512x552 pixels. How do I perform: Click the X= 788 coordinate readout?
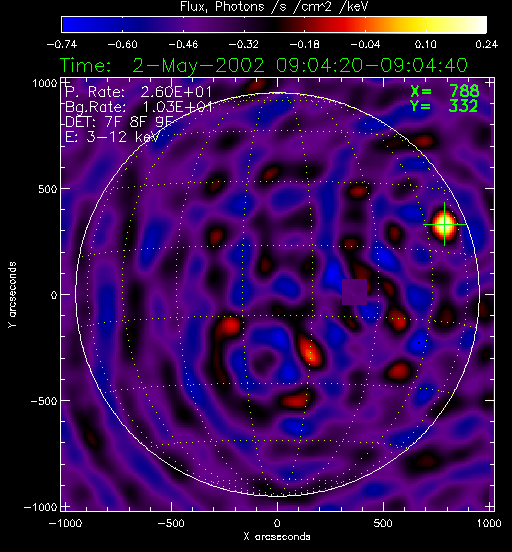(445, 91)
